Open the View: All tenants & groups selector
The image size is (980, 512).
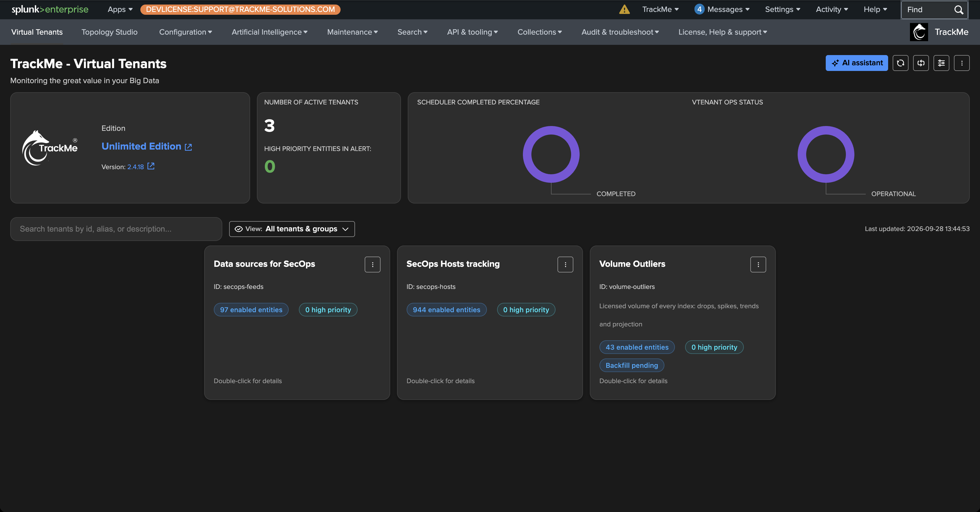pyautogui.click(x=292, y=229)
